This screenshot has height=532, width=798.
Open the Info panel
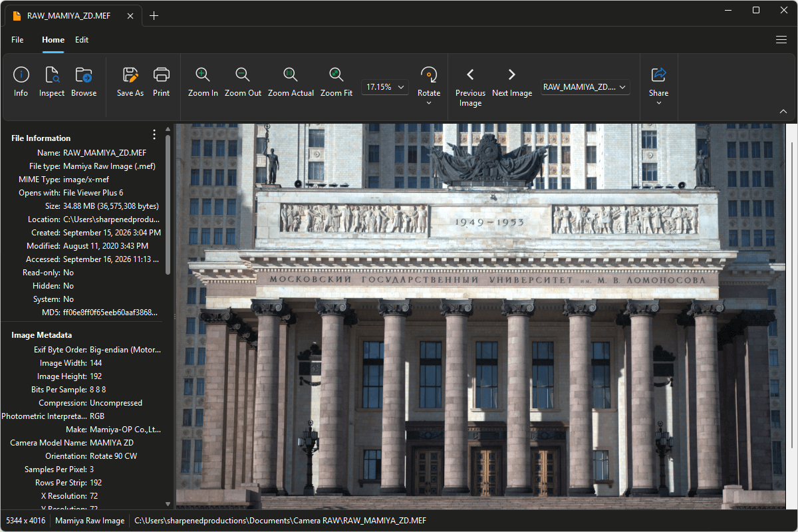[x=21, y=82]
